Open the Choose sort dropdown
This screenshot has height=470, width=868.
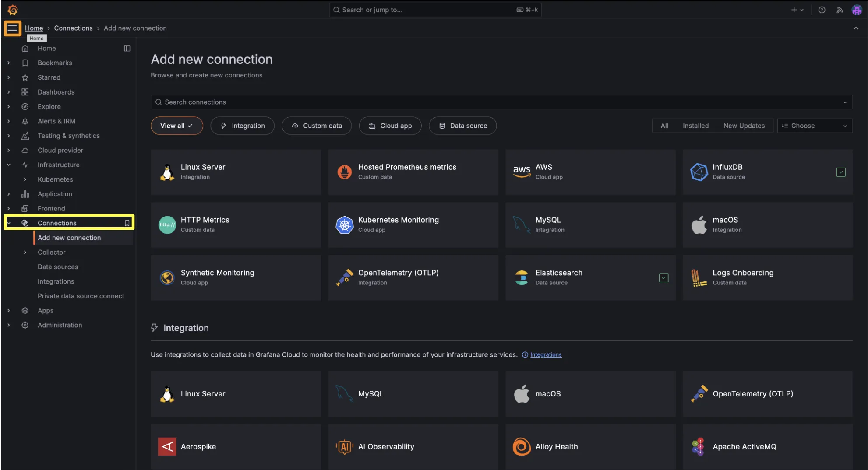(x=814, y=126)
